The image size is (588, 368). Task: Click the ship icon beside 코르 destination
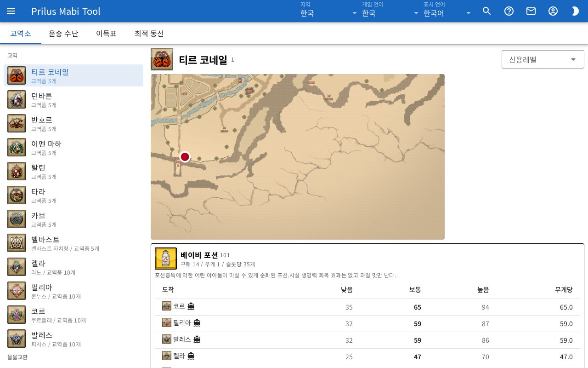pyautogui.click(x=191, y=306)
